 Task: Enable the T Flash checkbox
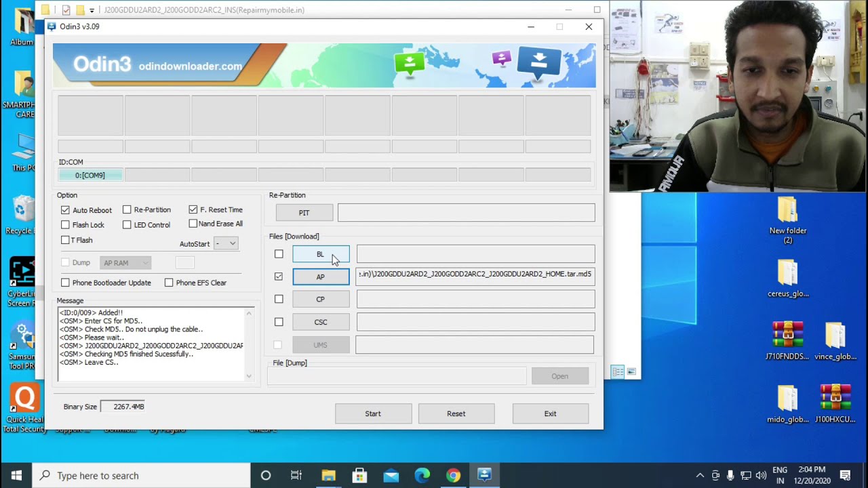[x=65, y=240]
